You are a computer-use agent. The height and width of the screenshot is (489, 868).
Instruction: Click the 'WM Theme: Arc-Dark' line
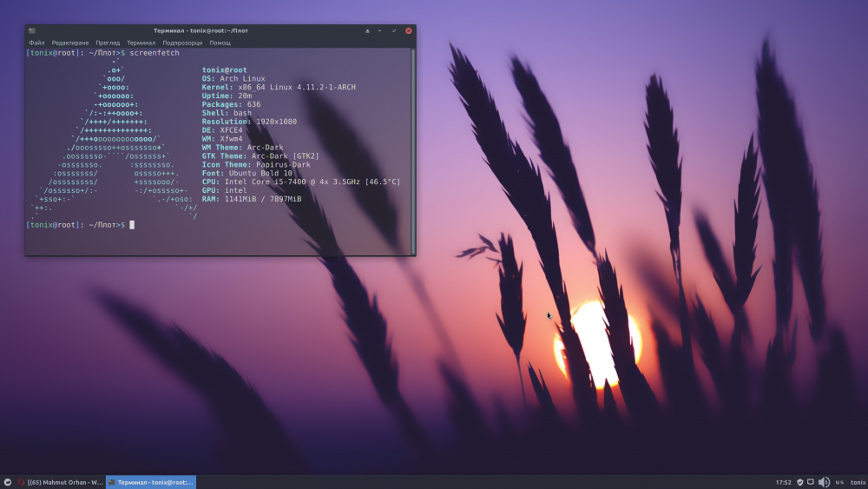242,148
